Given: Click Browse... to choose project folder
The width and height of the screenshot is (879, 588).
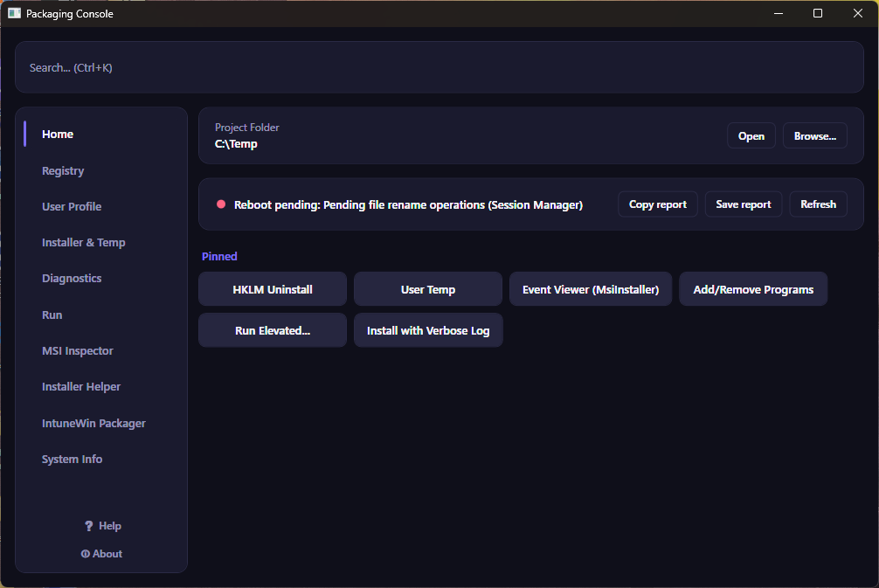Looking at the screenshot, I should [x=814, y=135].
